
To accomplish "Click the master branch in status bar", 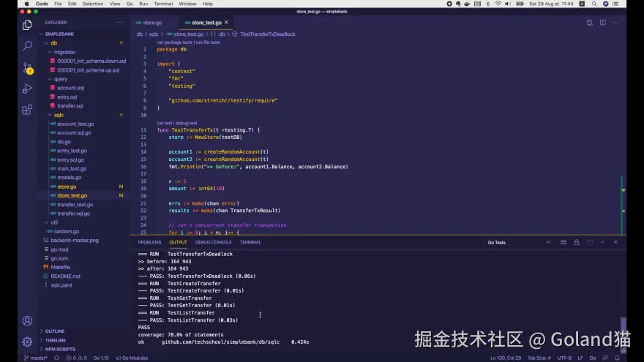I will pyautogui.click(x=36, y=358).
